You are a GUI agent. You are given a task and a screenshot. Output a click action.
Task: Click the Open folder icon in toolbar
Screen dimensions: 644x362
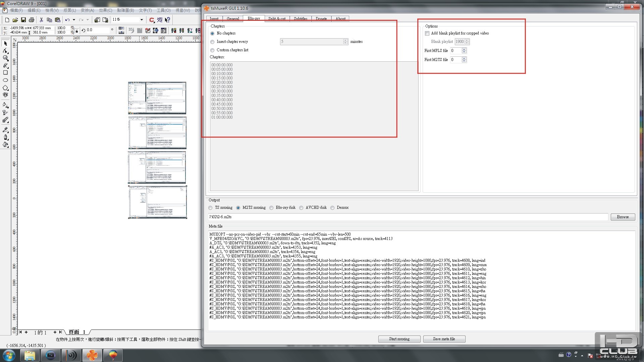click(x=15, y=20)
